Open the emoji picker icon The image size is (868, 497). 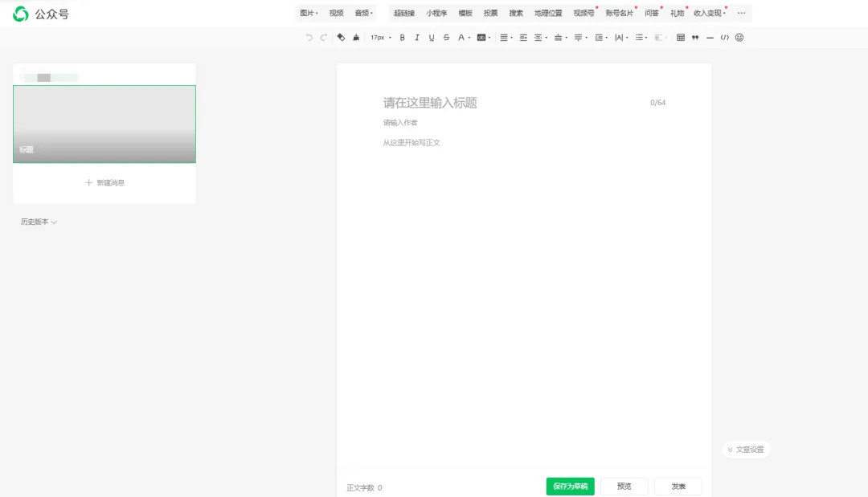739,37
